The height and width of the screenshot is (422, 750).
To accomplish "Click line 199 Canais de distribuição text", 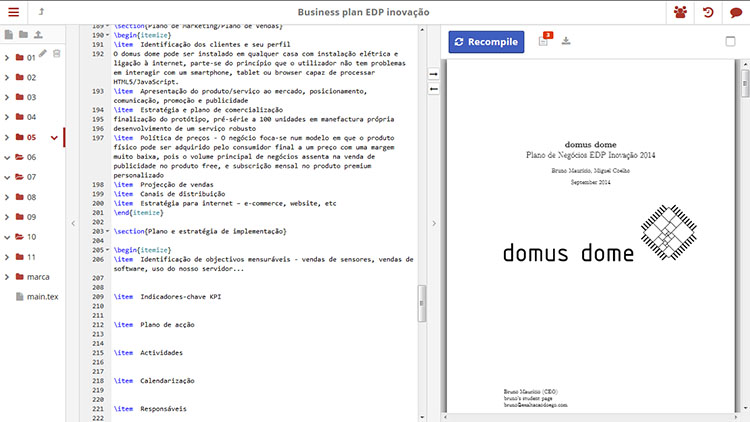I will tap(182, 194).
